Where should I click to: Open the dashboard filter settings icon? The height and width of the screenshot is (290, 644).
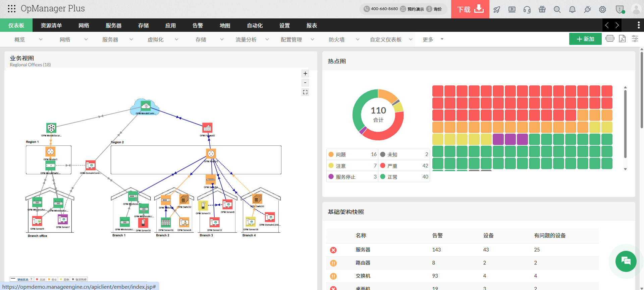[635, 39]
